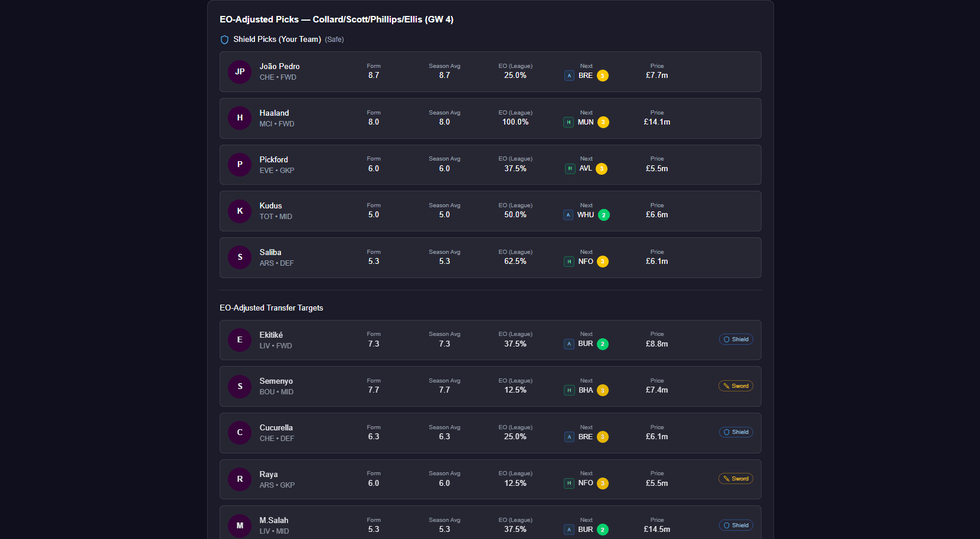Click the Sword tag on Raya row
The height and width of the screenshot is (539, 980).
736,479
